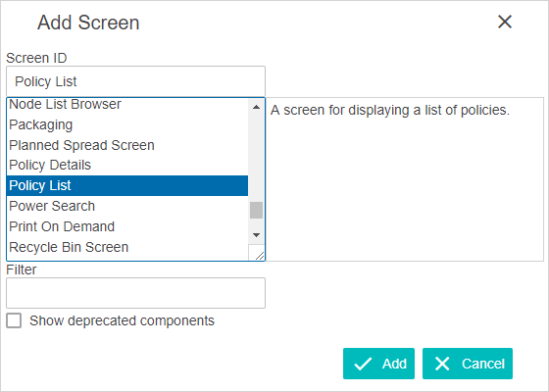Pick Power Search from the list
The width and height of the screenshot is (549, 392).
click(127, 206)
